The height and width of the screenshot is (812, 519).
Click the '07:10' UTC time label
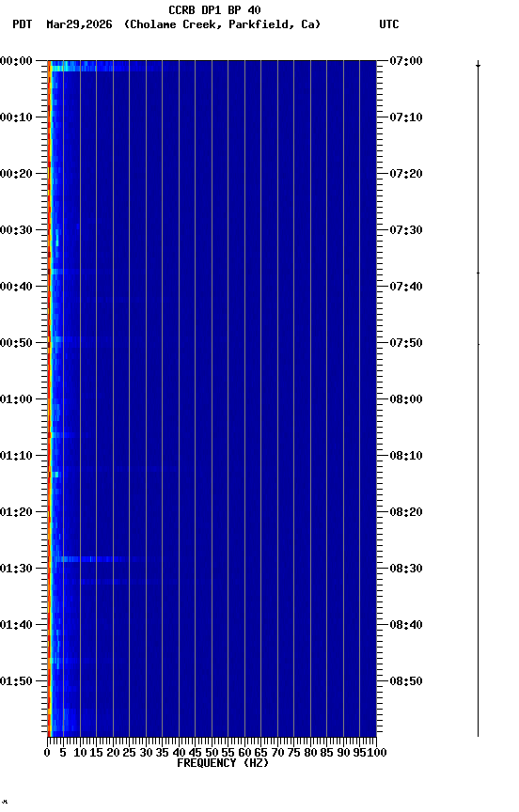(406, 117)
